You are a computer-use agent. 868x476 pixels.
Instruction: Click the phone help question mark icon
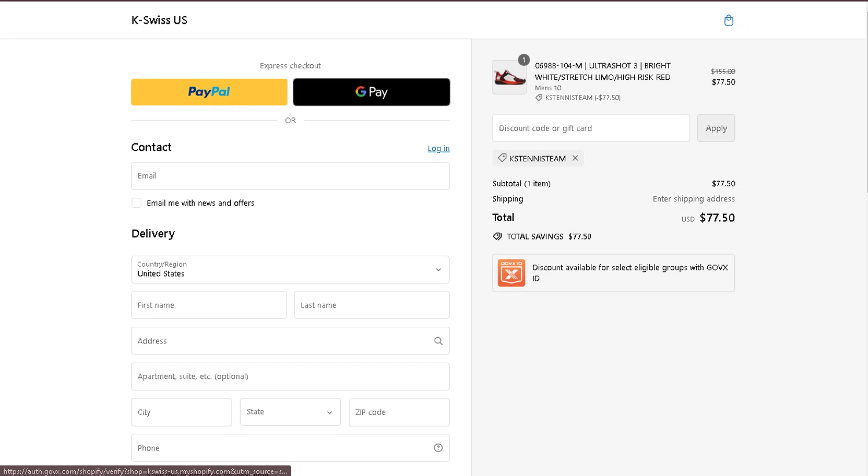point(438,448)
